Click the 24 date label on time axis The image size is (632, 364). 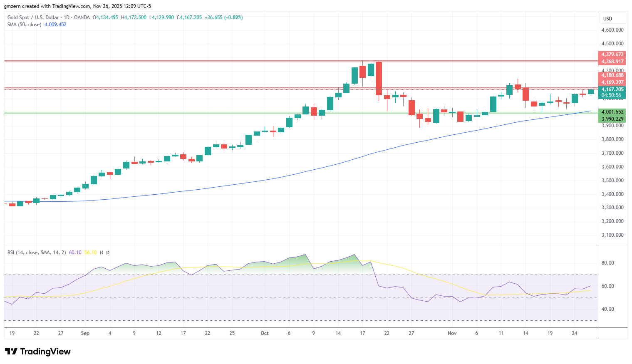[575, 333]
